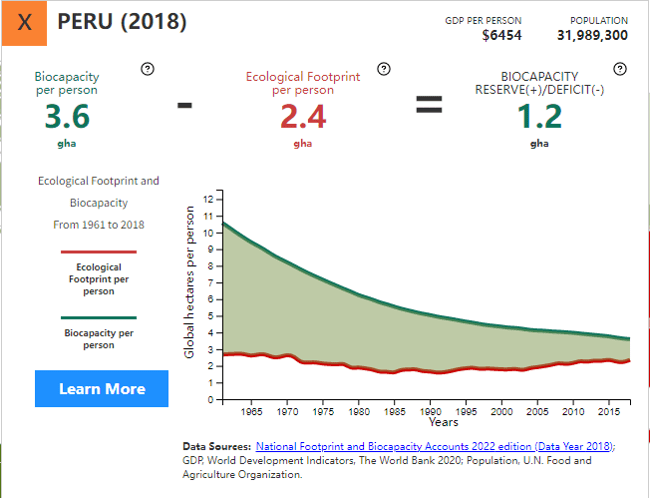The image size is (650, 498).
Task: Click the GDP per person value $6454
Action: (x=502, y=35)
